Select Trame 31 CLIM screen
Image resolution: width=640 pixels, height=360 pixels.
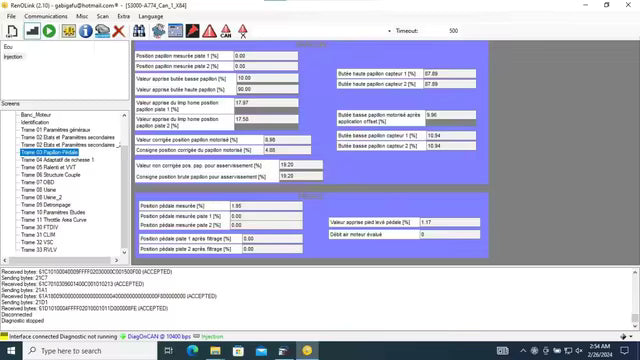38,235
